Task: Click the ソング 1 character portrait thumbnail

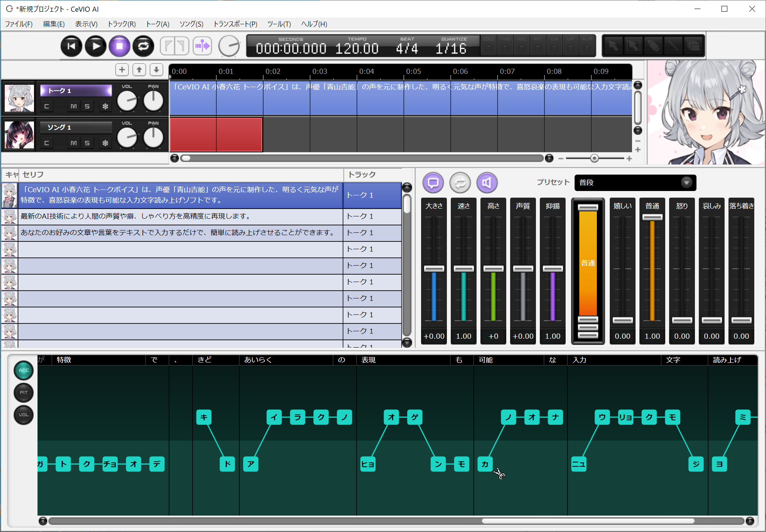Action: [19, 135]
